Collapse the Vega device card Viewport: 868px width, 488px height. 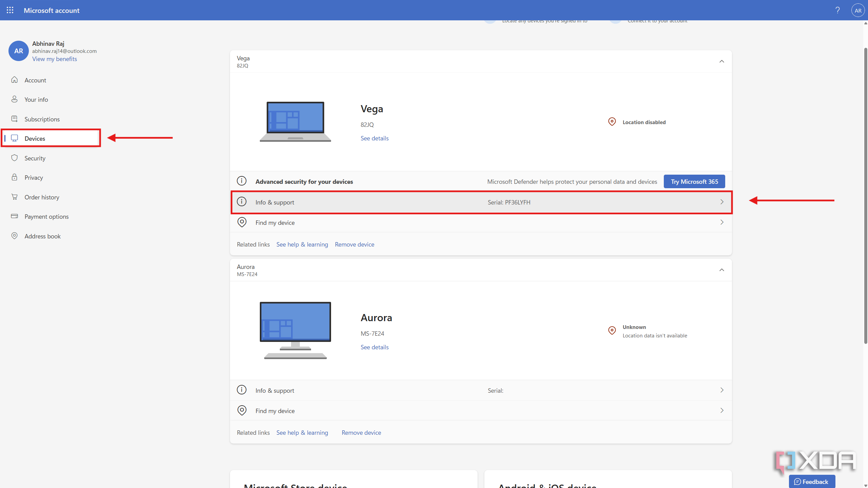[721, 61]
